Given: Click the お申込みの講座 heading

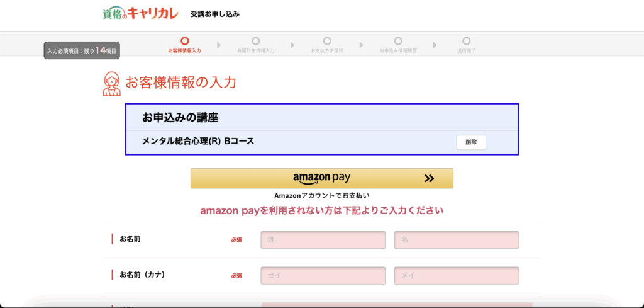Looking at the screenshot, I should 180,118.
